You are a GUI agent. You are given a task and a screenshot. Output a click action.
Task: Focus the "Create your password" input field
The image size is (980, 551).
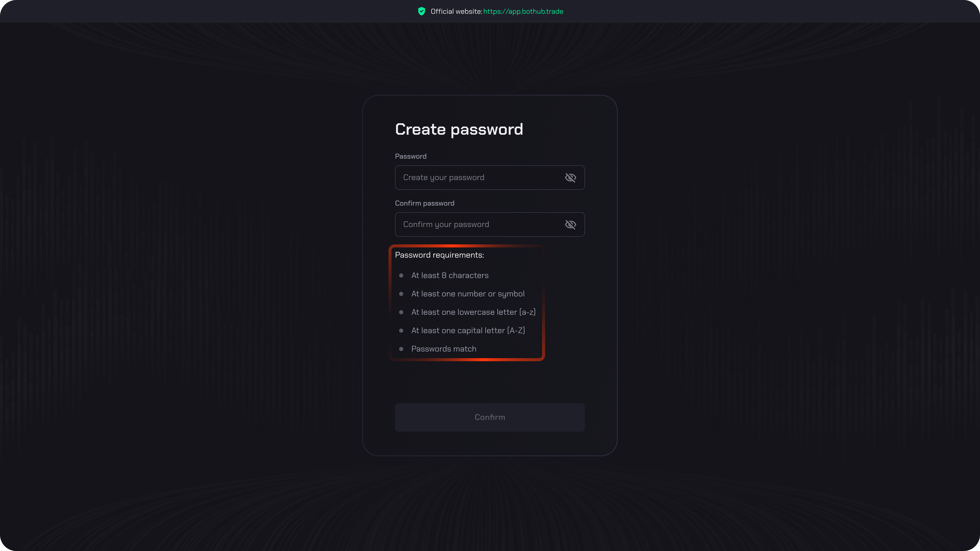[479, 178]
